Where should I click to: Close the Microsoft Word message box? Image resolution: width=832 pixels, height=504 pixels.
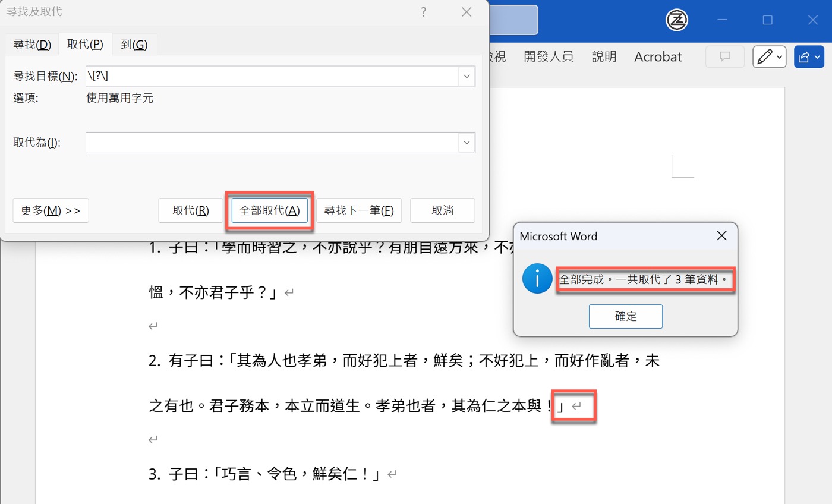point(721,236)
